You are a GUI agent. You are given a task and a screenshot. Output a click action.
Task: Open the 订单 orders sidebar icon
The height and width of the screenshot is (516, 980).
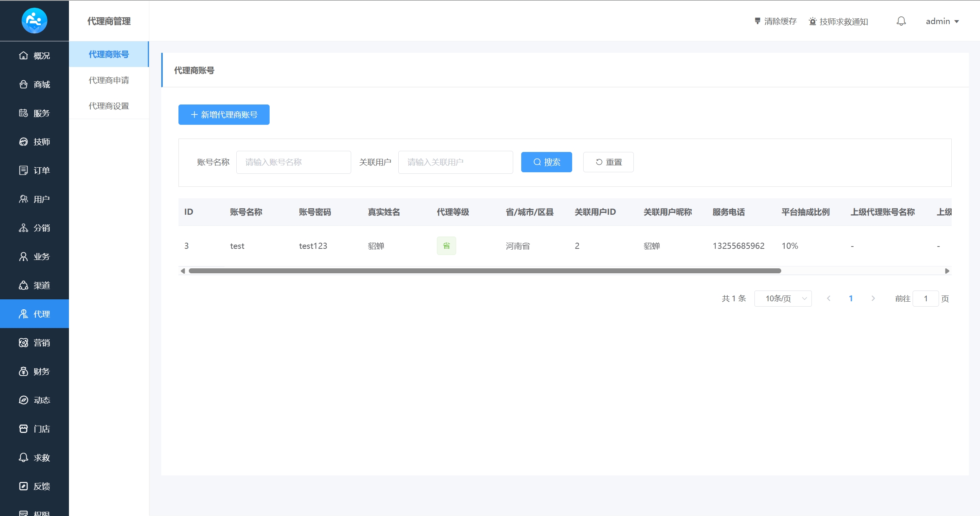(23, 170)
